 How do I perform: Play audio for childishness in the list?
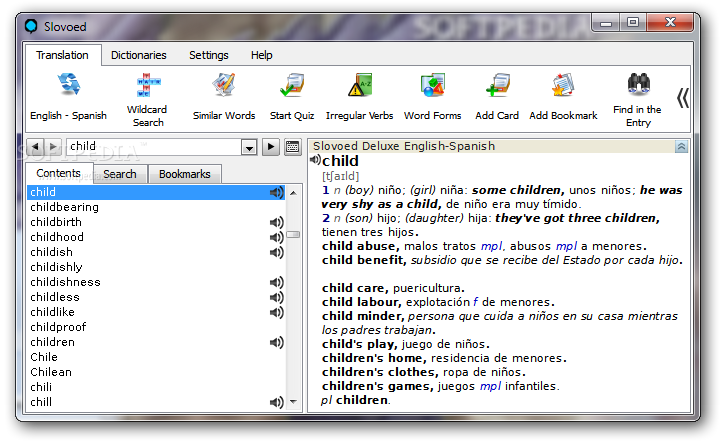(276, 282)
